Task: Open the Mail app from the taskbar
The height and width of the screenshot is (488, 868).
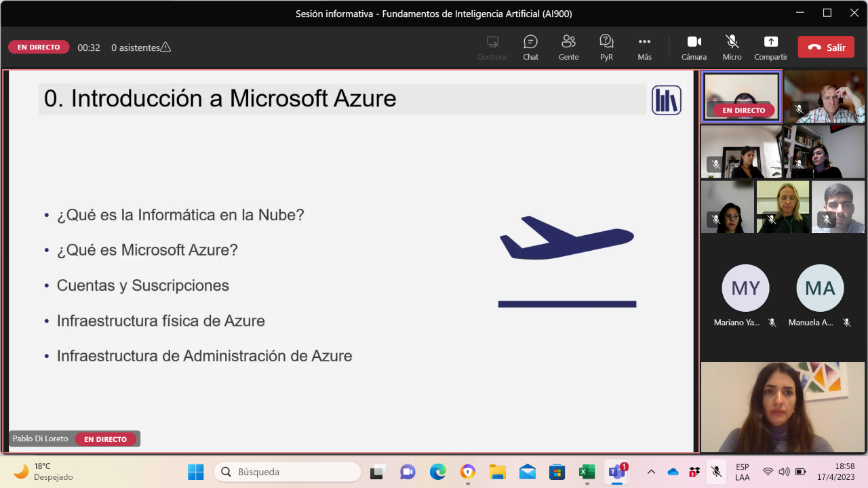Action: 527,472
